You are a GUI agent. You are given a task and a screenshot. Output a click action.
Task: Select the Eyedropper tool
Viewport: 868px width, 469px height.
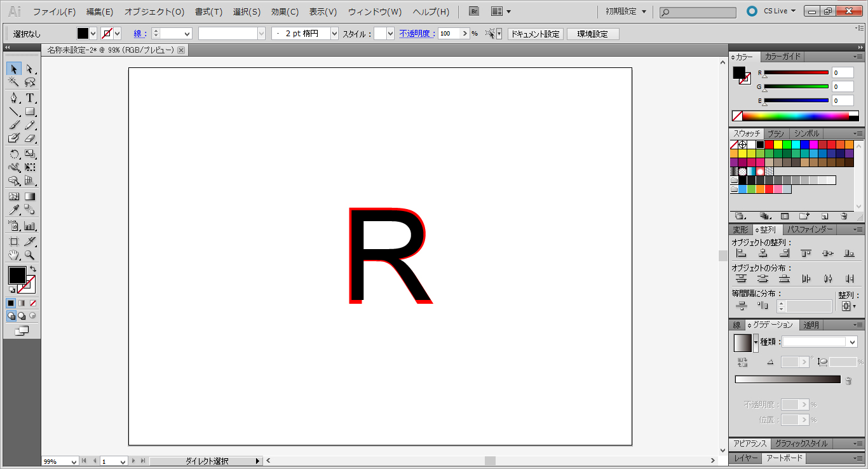tap(13, 210)
